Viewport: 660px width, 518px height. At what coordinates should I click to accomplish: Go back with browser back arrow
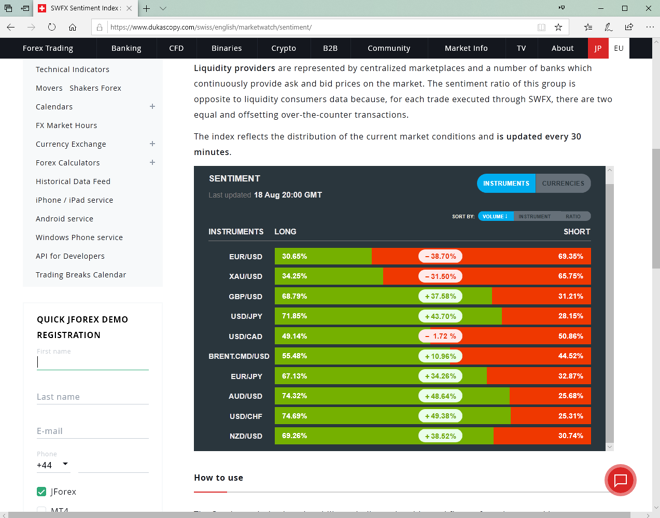point(11,27)
